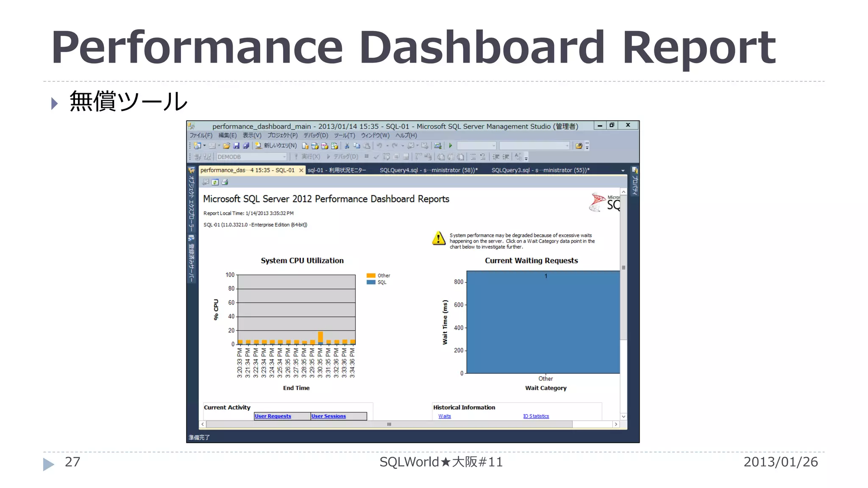868x488 pixels.
Task: Open Activity Monitor from toolbar icon
Action: (x=438, y=146)
